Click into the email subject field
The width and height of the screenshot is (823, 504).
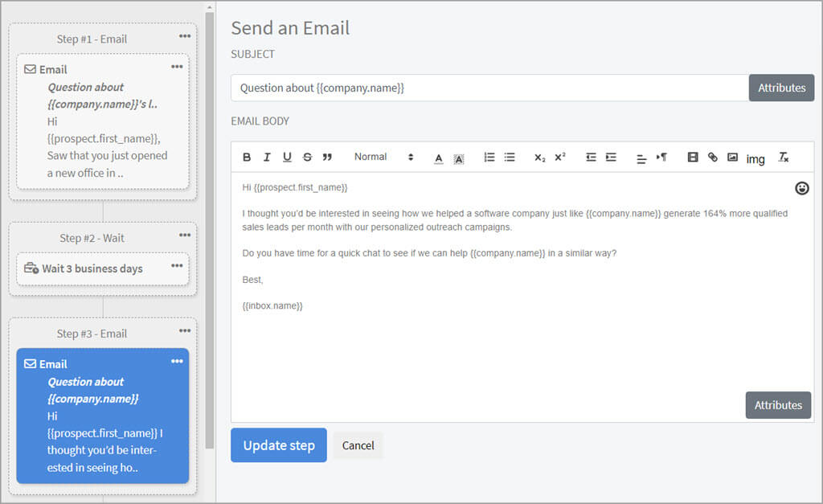pyautogui.click(x=489, y=88)
